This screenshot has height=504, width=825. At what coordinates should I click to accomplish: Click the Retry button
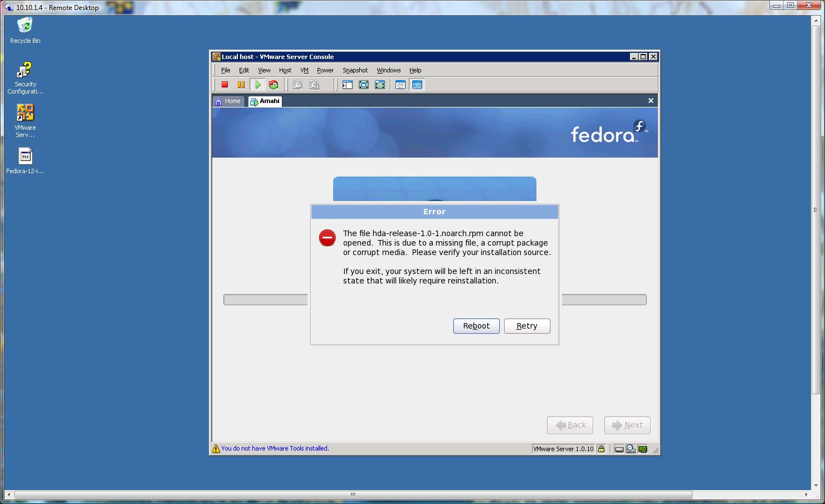tap(527, 326)
